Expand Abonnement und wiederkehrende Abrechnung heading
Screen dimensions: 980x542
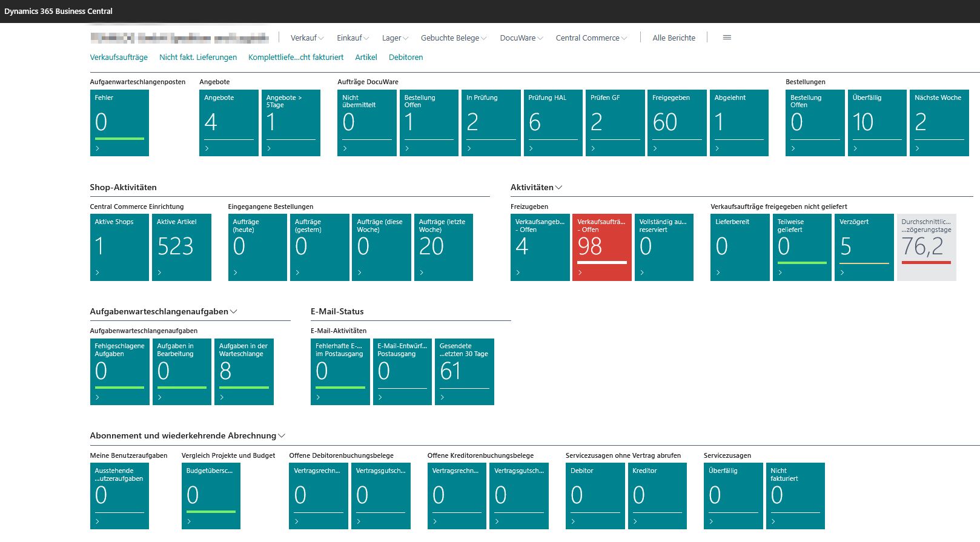tap(282, 436)
